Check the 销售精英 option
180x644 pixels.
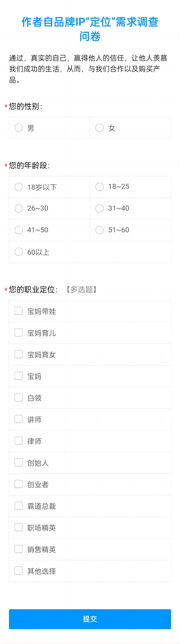(19, 549)
